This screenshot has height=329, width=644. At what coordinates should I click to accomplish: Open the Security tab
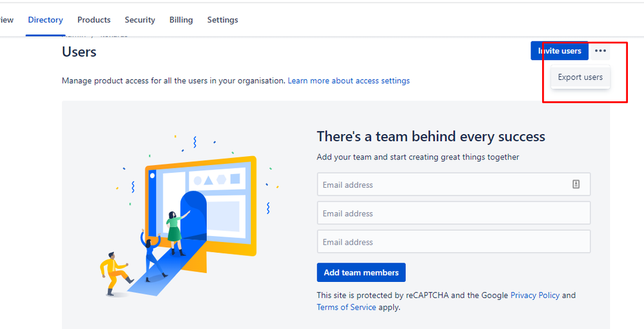tap(140, 20)
